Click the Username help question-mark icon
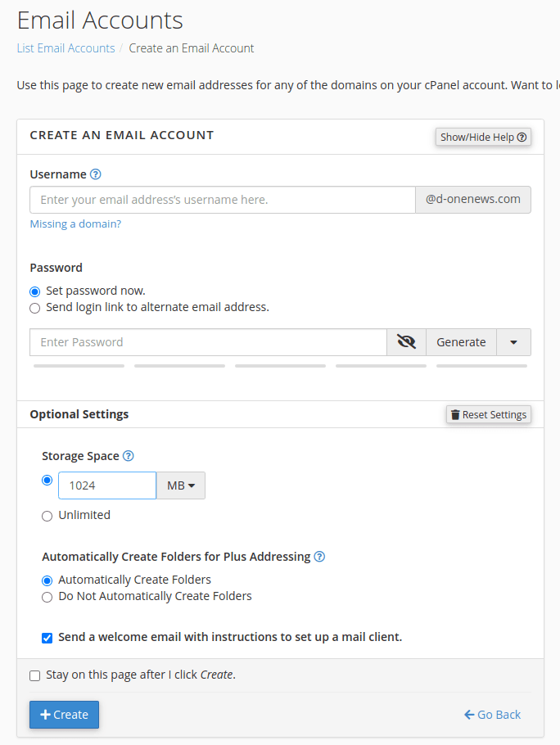 click(96, 174)
